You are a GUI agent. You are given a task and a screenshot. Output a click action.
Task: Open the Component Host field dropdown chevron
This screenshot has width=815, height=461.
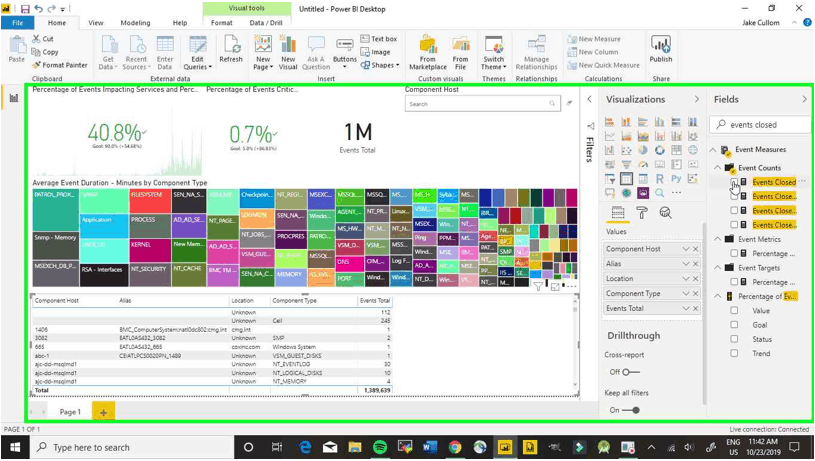point(686,249)
